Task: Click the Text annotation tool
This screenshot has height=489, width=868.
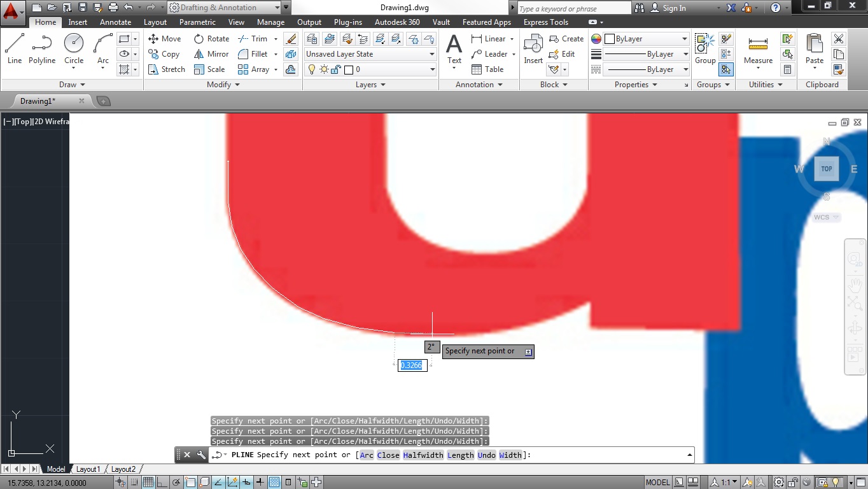Action: 454,49
